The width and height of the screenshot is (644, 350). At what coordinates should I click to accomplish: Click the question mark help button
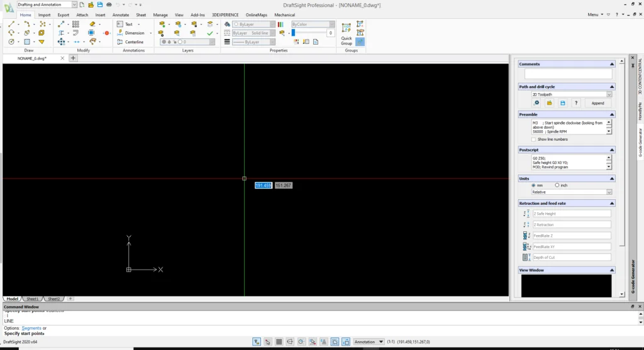(575, 102)
